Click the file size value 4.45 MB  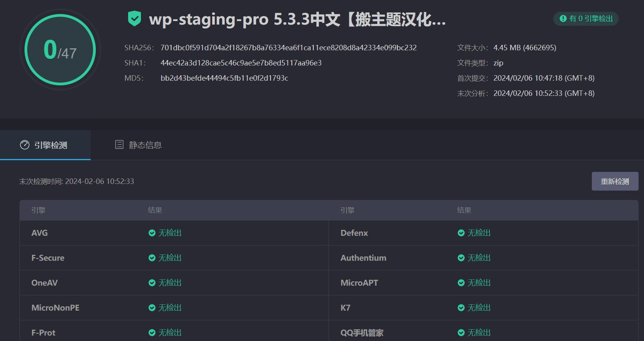coord(525,48)
